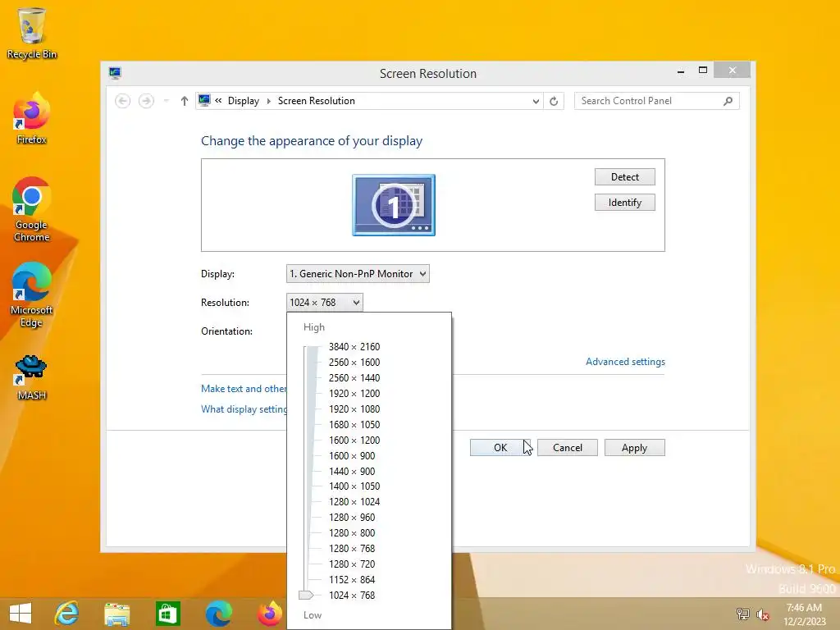840x630 pixels.
Task: Click the Apply button
Action: tap(634, 448)
